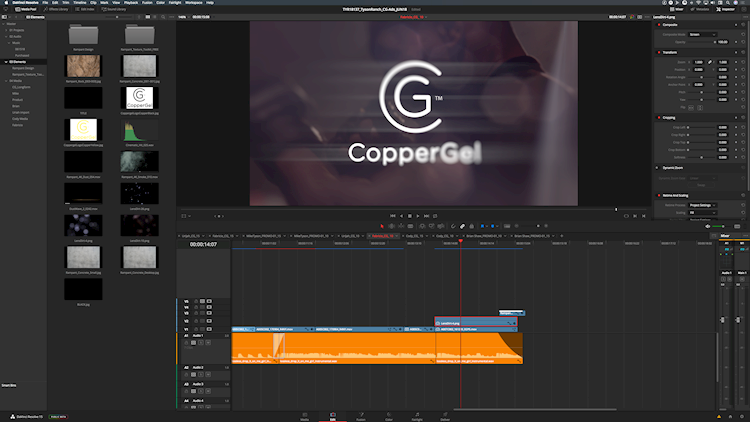Open the Edit Index panel
Screen dimensions: 750x422
(85, 9)
